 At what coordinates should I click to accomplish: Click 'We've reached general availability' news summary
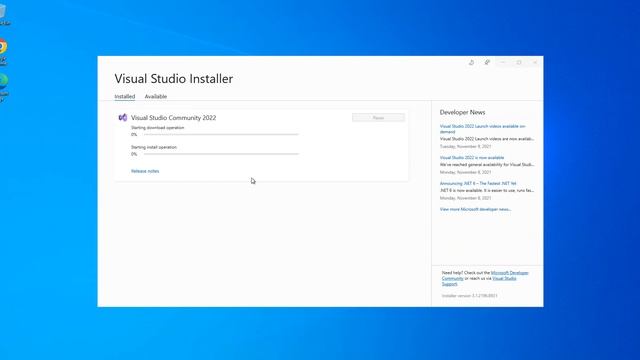click(487, 164)
